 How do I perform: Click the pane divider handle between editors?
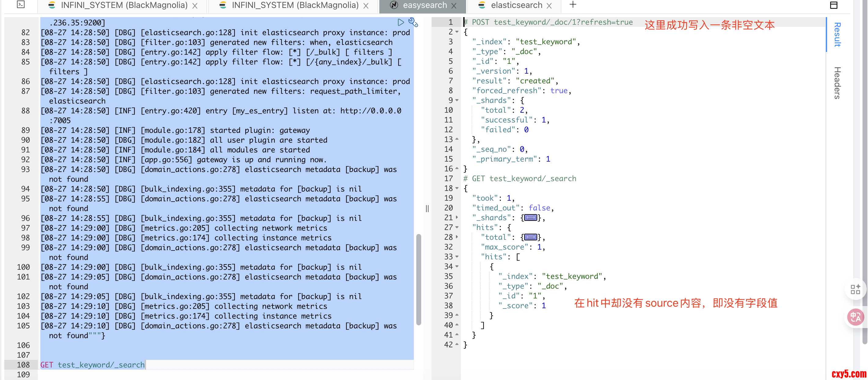point(427,209)
